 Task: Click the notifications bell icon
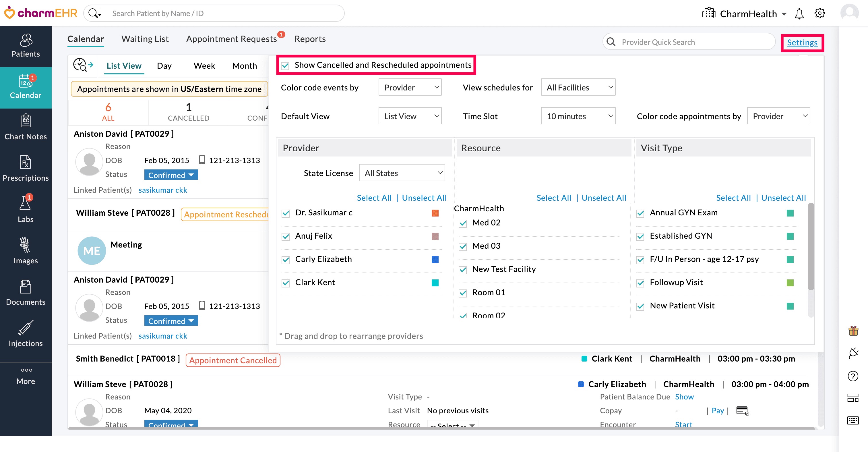tap(799, 14)
